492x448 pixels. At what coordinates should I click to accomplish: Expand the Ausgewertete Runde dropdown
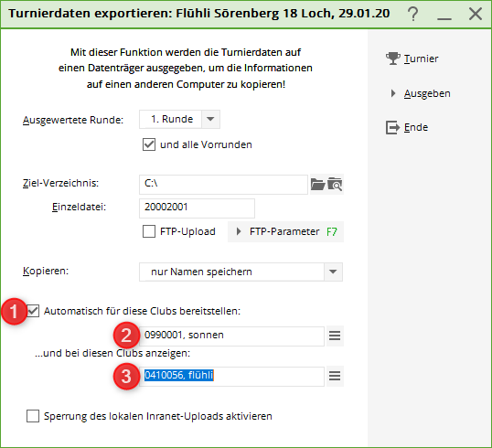coord(210,119)
